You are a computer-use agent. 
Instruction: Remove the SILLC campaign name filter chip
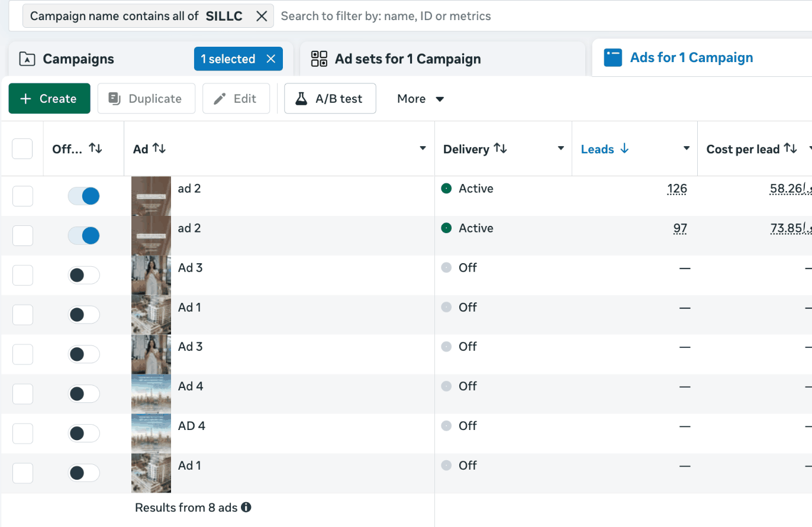[261, 16]
